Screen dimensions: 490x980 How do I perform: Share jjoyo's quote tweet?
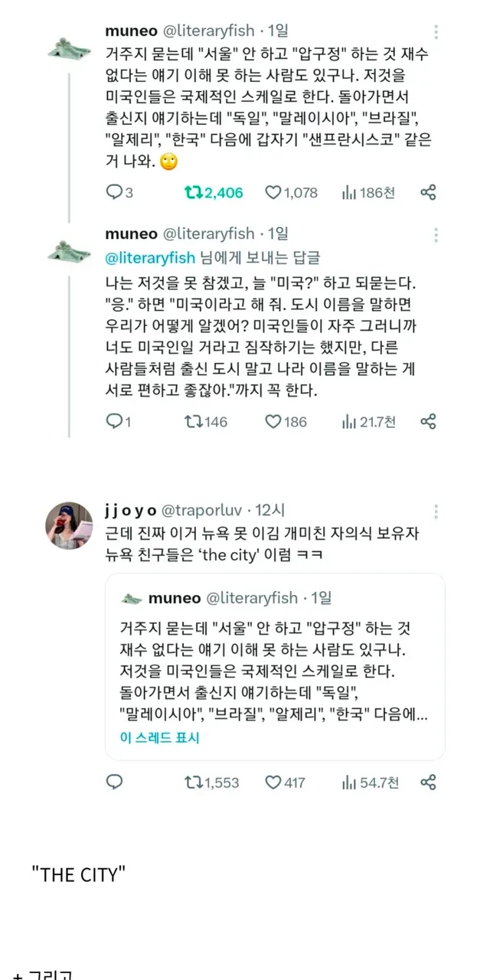(429, 782)
